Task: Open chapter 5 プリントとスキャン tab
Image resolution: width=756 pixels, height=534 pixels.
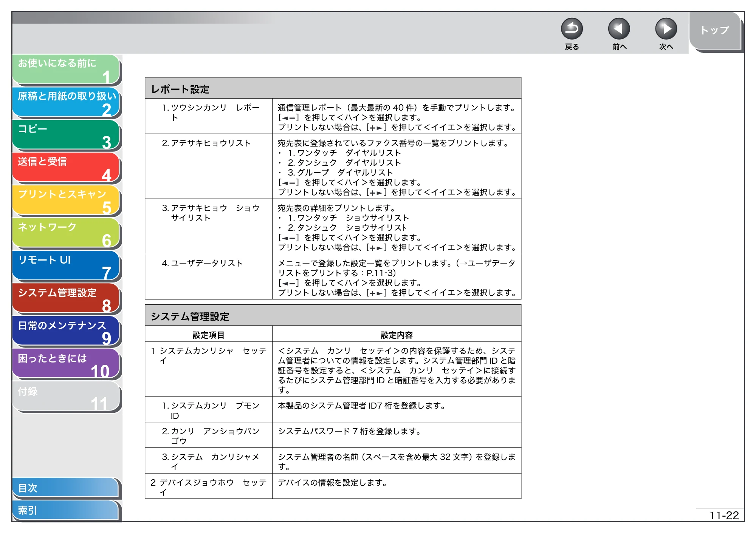Action: (66, 201)
